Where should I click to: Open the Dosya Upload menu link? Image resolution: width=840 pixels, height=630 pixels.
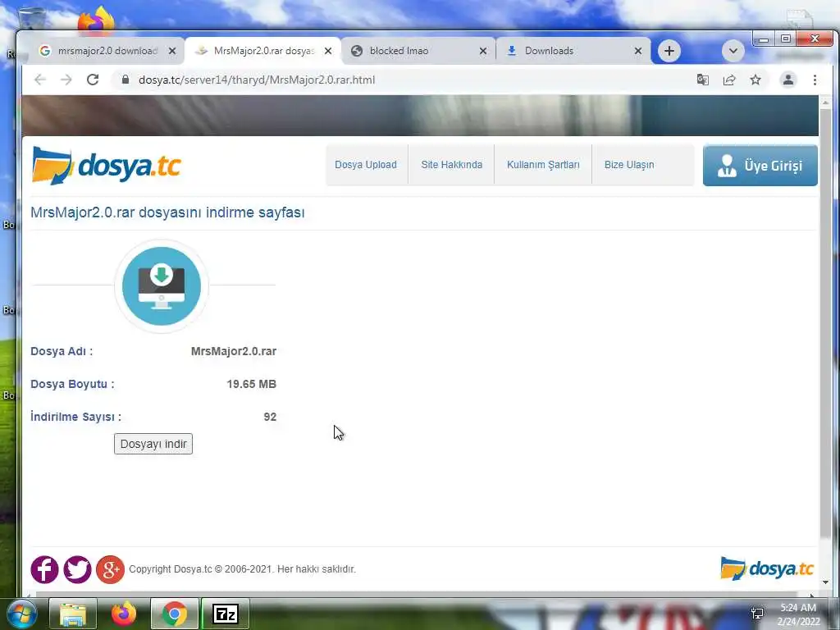(x=366, y=164)
